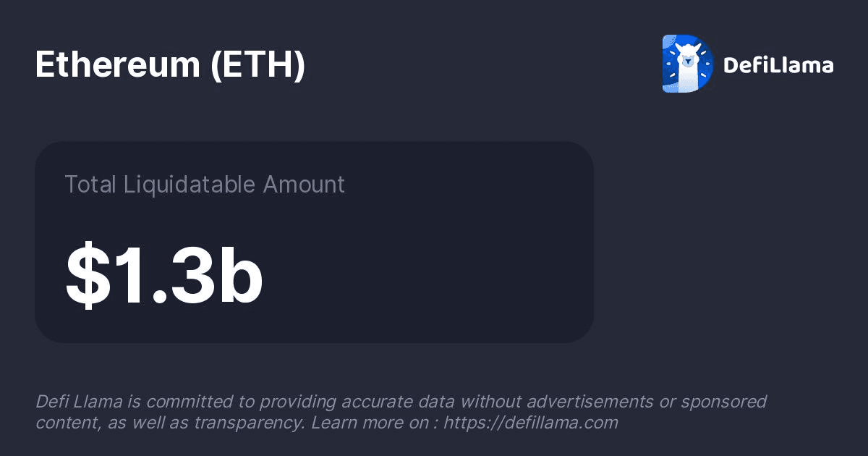
Task: Click the Total Liquidatable Amount label
Action: coord(205,185)
